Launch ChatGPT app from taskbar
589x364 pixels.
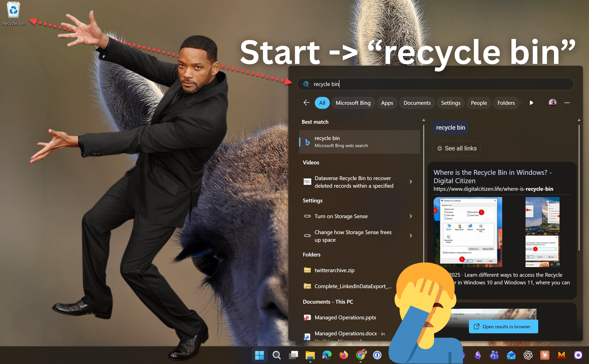coord(528,355)
